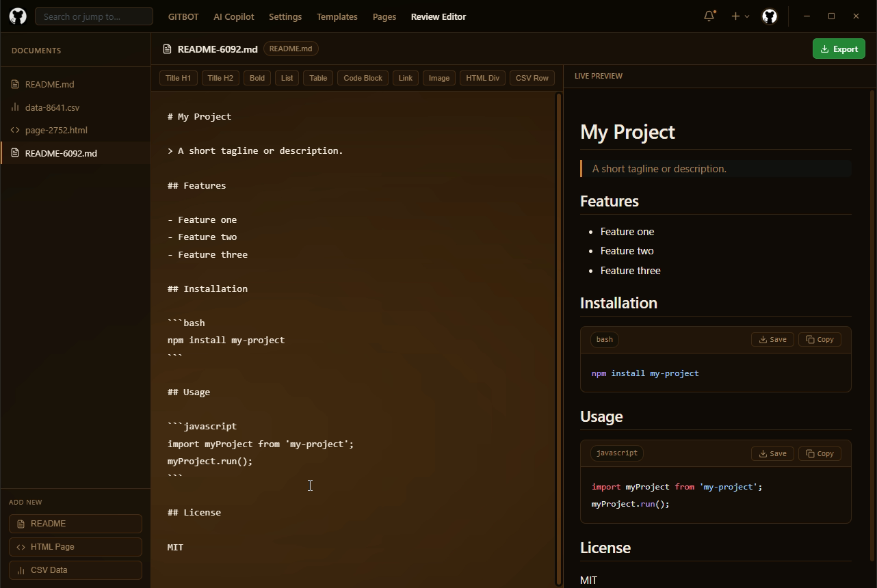Copy the javascript code block
877x588 pixels.
pos(820,453)
